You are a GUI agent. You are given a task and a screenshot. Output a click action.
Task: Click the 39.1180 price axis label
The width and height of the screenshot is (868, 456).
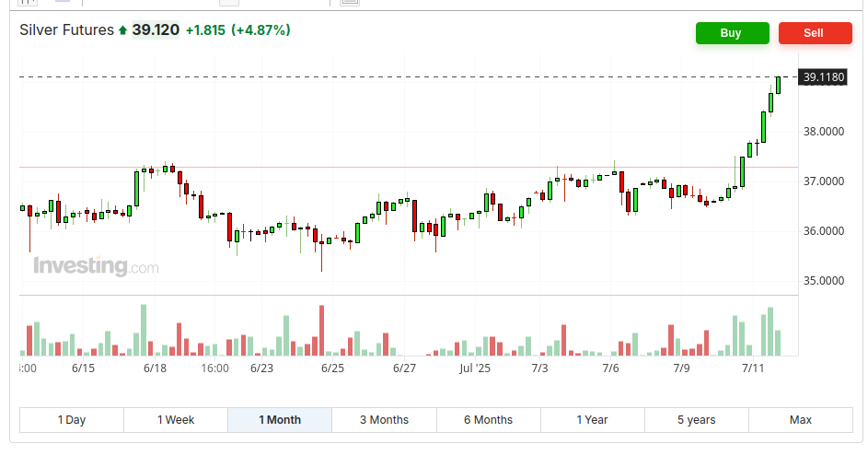coord(823,77)
